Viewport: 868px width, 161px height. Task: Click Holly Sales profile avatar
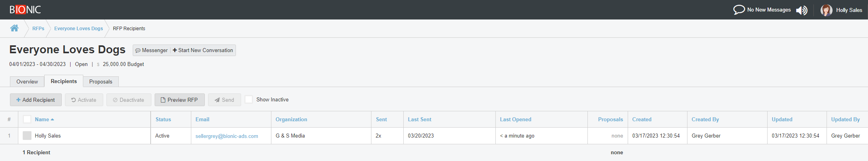click(x=826, y=10)
